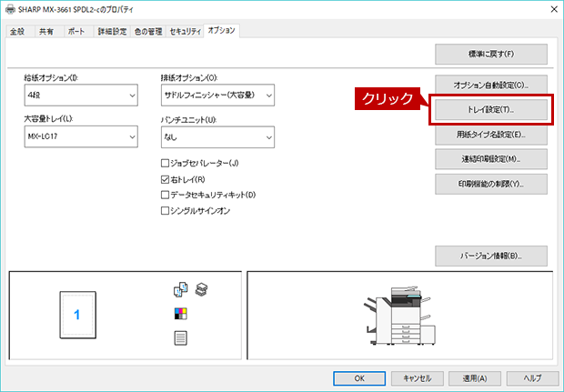
Task: Open the 大容量トレイ dropdown showing MX-LC17
Action: tap(81, 136)
